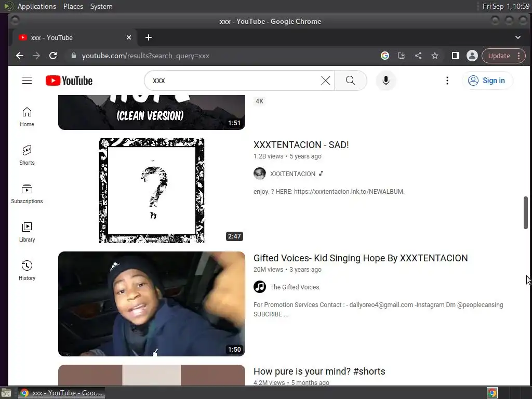Viewport: 532px width, 399px height.
Task: Click the YouTube logo
Action: coord(69,81)
